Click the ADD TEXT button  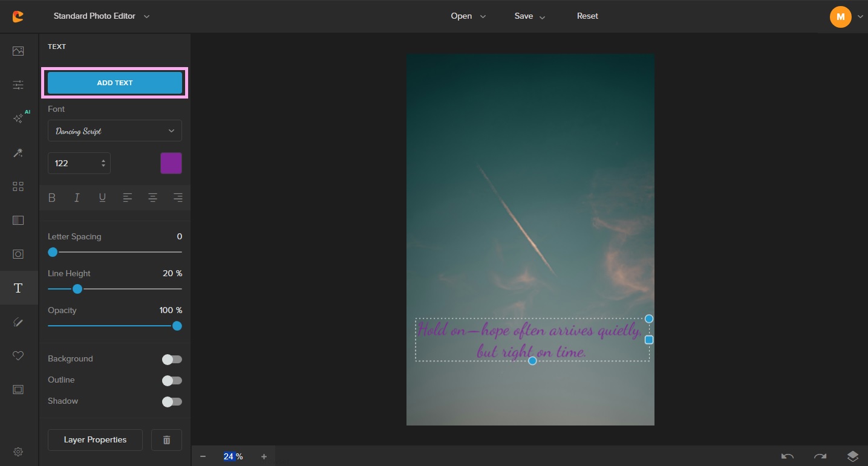coord(115,83)
